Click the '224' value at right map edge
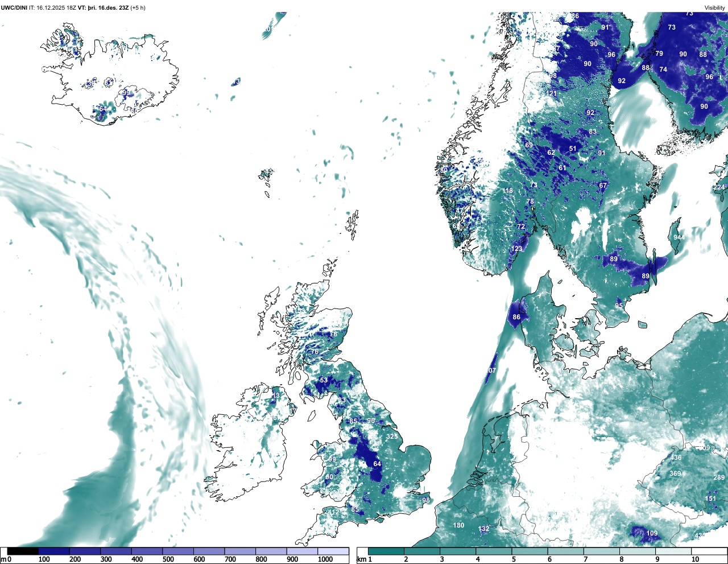 click(x=720, y=187)
